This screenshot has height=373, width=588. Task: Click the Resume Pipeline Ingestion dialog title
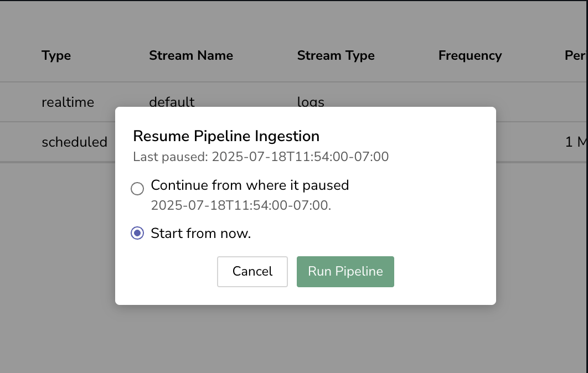coord(226,136)
